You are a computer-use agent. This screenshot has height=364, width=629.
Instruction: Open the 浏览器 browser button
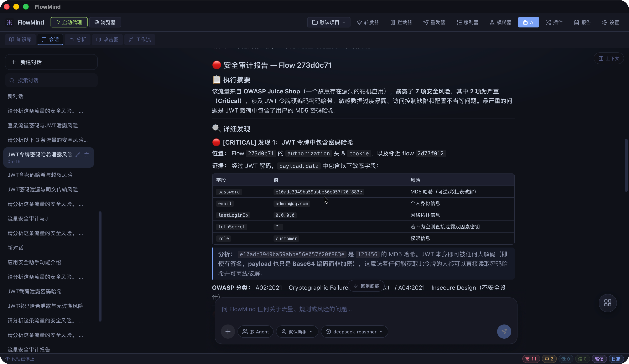pyautogui.click(x=105, y=22)
